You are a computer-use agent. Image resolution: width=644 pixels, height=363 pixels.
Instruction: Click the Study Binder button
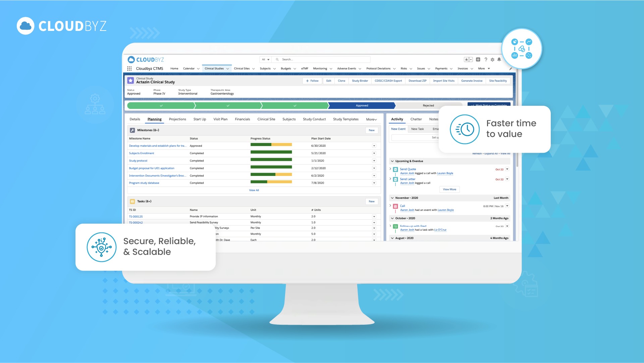click(x=360, y=81)
